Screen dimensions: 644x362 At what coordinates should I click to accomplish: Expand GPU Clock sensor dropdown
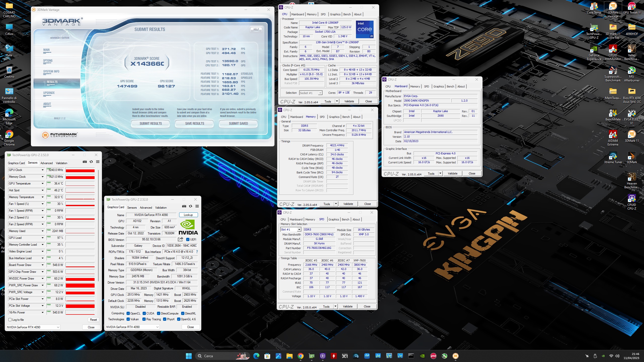pos(43,170)
